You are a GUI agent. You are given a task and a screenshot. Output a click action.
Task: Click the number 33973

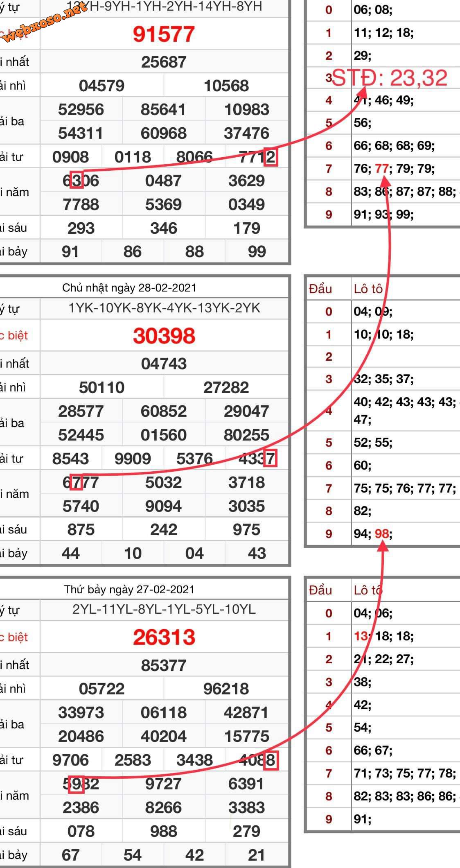[x=81, y=713]
